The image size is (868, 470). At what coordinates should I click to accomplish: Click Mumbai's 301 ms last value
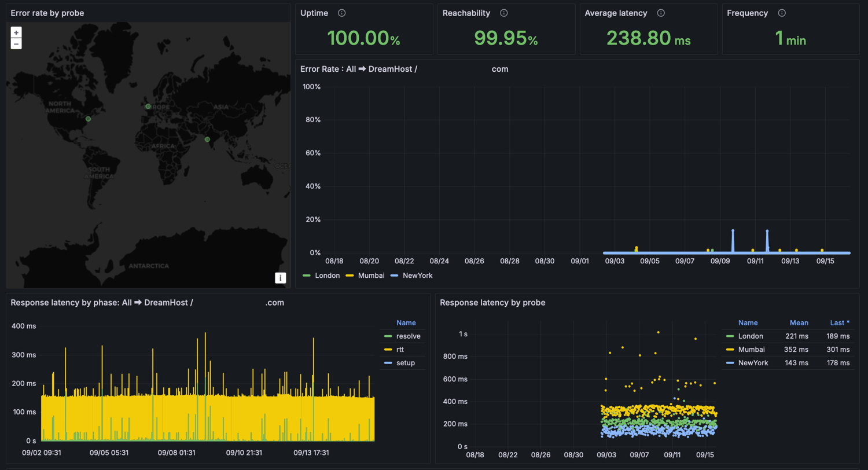839,350
